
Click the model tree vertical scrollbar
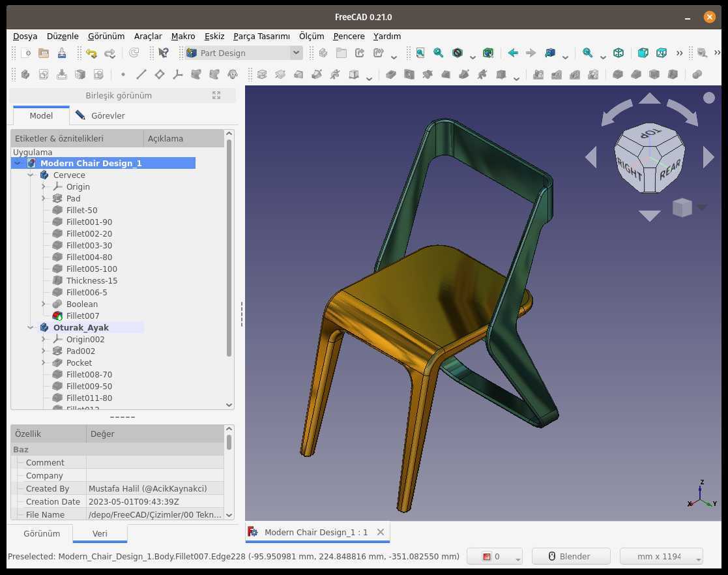coord(229,247)
